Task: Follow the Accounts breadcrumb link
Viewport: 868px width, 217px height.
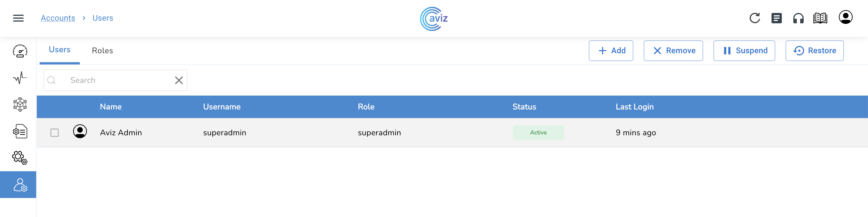Action: pos(58,18)
